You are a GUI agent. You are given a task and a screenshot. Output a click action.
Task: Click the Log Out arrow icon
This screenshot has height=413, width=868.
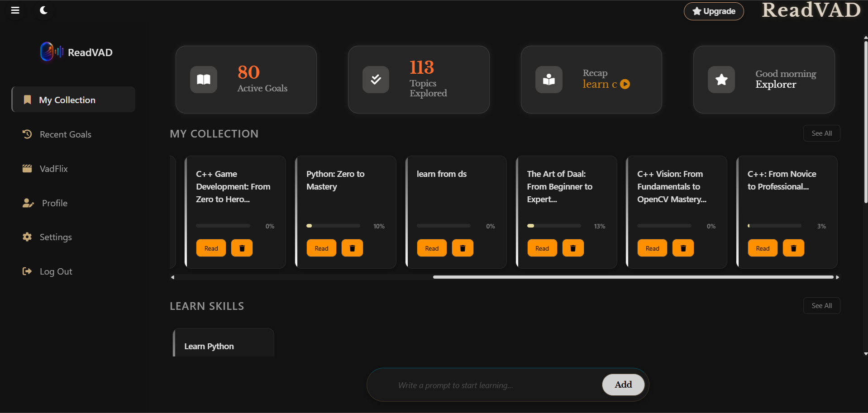(27, 271)
